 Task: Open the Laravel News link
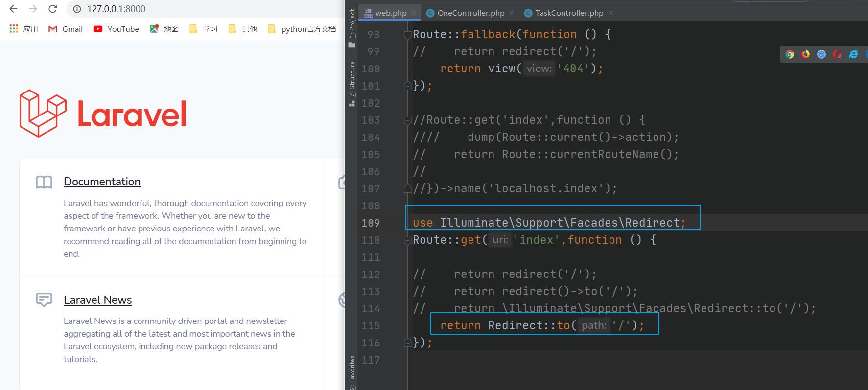point(97,300)
